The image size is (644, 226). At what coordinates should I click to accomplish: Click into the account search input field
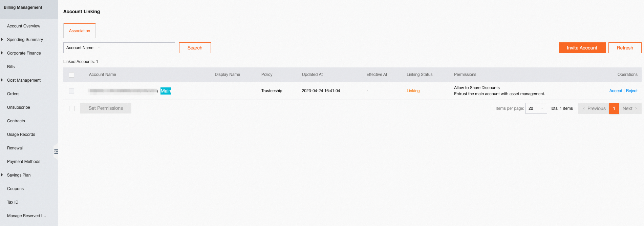pos(139,48)
